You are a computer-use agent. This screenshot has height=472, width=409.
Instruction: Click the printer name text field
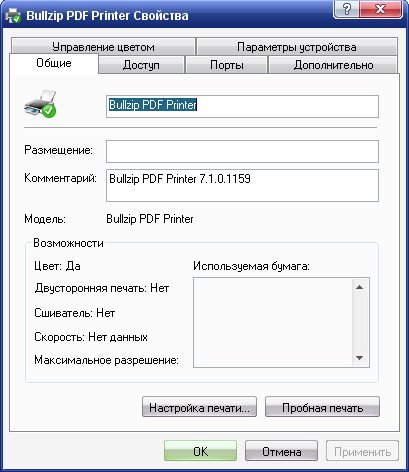tap(242, 106)
